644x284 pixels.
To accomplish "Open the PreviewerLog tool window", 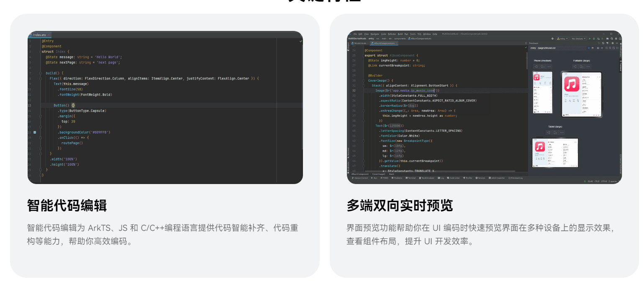I will click(x=516, y=178).
